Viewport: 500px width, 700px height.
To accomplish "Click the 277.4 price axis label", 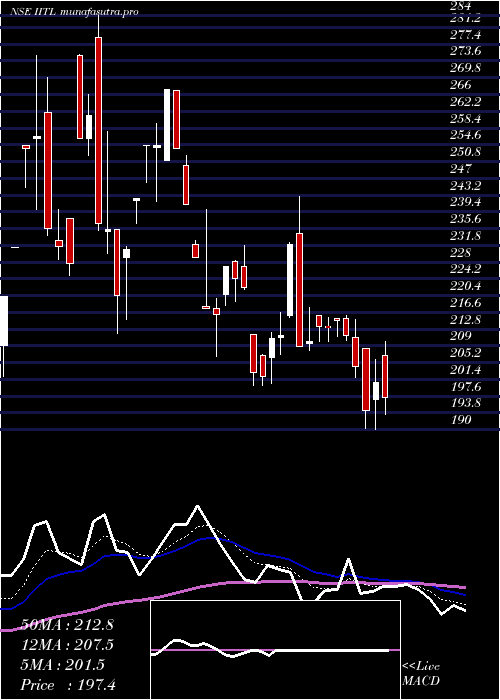I will [465, 34].
